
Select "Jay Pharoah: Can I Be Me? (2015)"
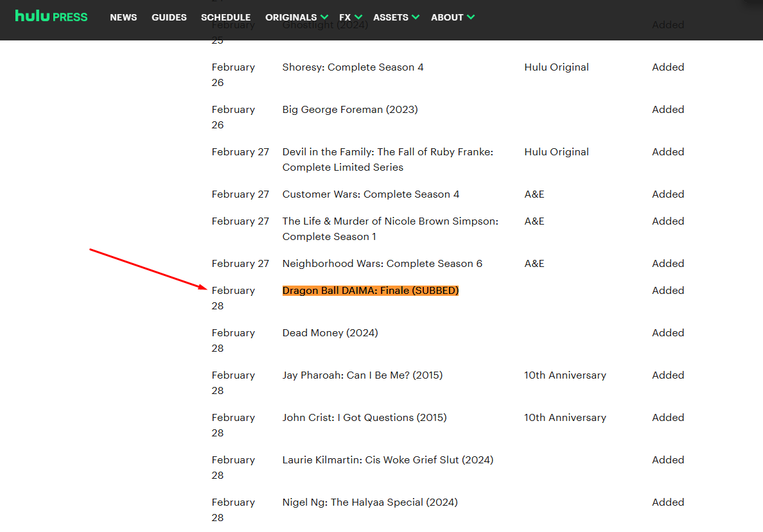coord(362,375)
